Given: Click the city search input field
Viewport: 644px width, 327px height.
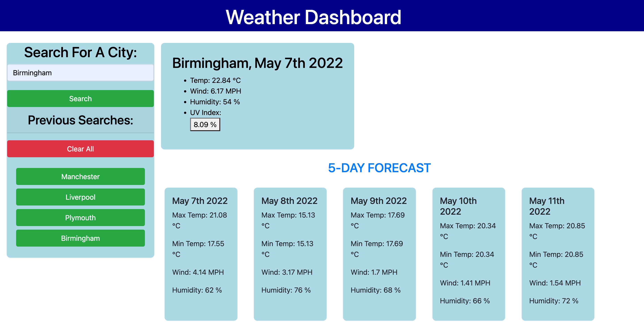Looking at the screenshot, I should [x=80, y=73].
